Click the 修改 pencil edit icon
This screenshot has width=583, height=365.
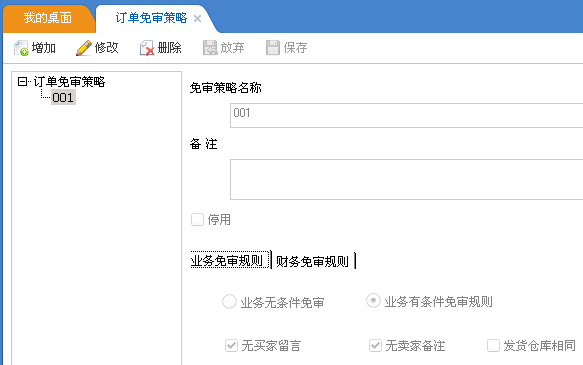pyautogui.click(x=84, y=48)
